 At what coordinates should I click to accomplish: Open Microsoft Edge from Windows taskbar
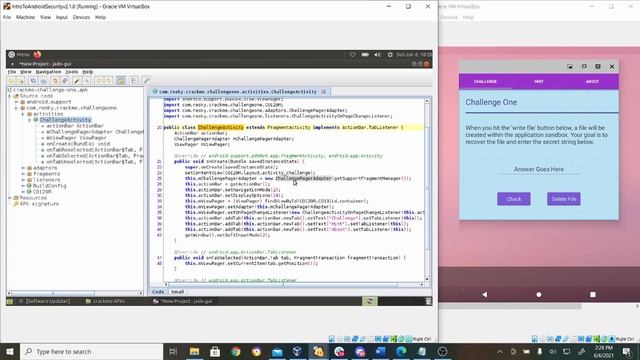tap(401, 351)
